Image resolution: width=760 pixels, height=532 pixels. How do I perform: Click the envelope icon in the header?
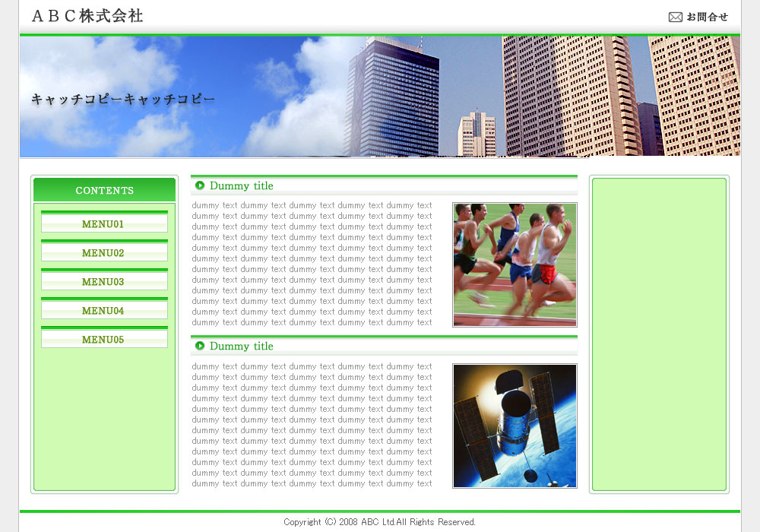coord(675,17)
